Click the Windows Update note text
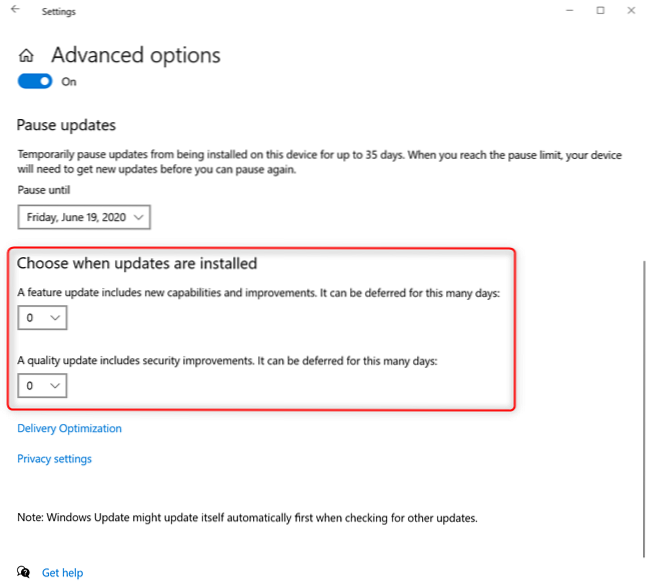The image size is (646, 583). [x=247, y=518]
